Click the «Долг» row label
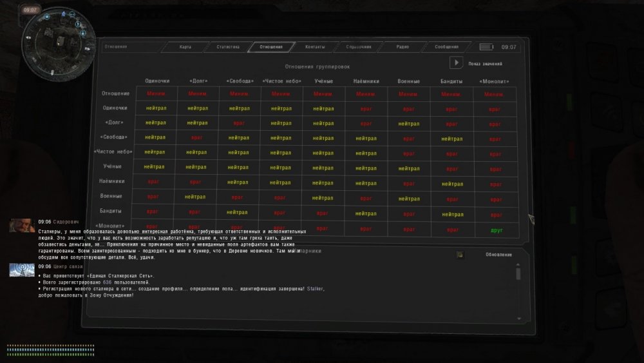This screenshot has width=644, height=363. (114, 123)
